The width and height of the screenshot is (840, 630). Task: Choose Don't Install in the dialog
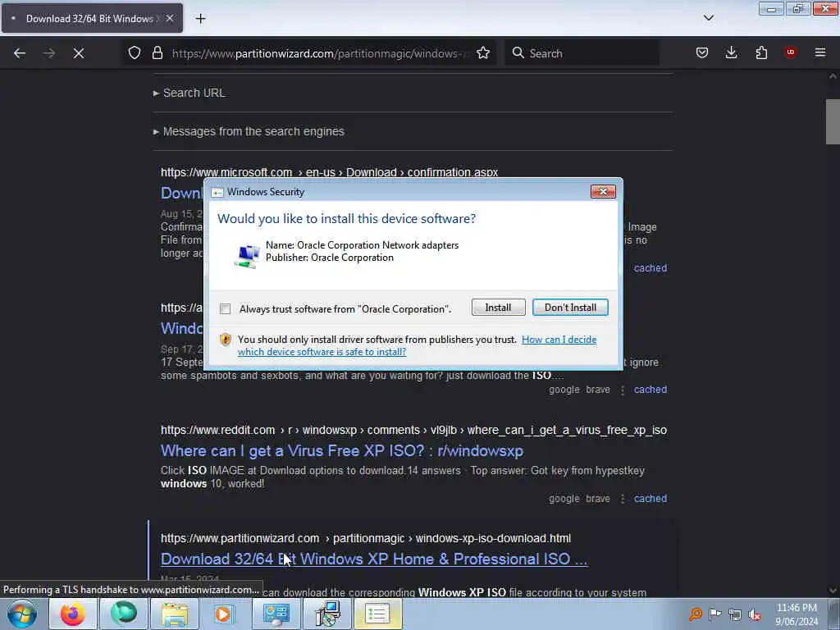coord(570,308)
